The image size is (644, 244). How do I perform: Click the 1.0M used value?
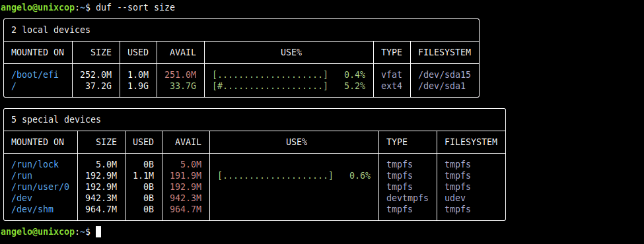pyautogui.click(x=138, y=75)
